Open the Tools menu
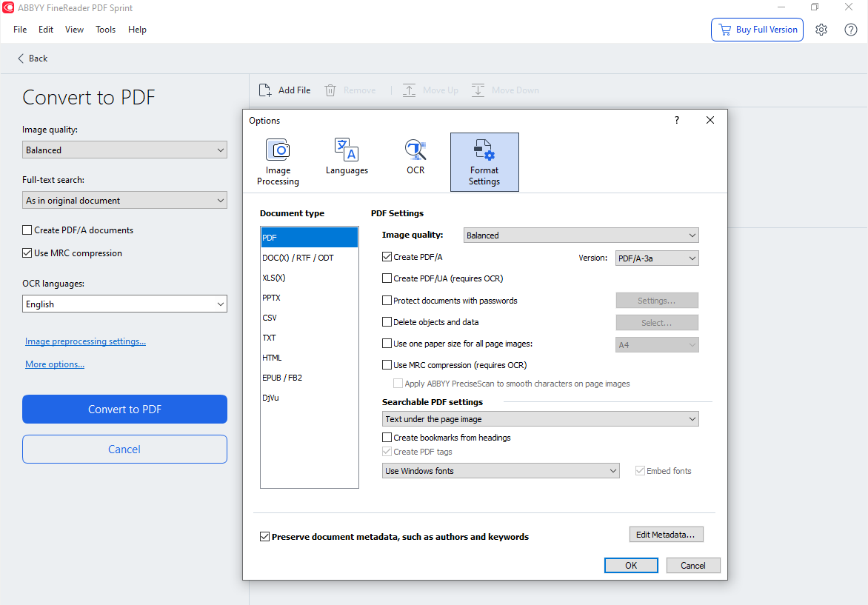Screen dimensions: 868x605 coord(105,30)
